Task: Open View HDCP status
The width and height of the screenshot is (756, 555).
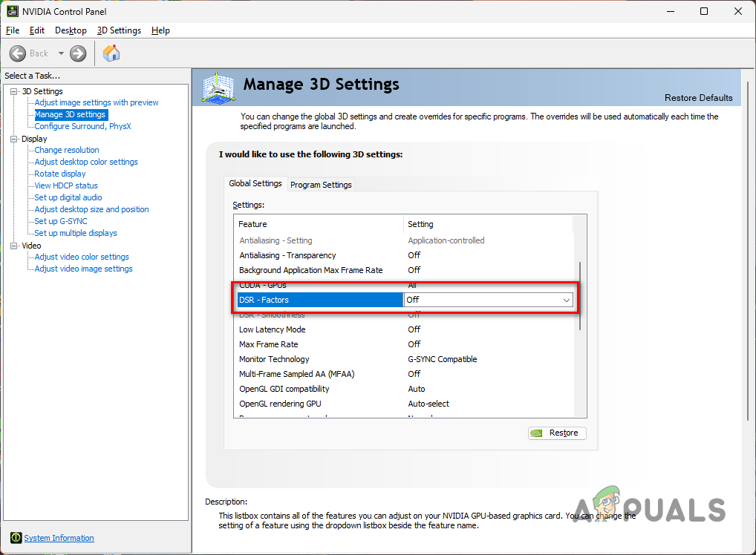Action: point(66,185)
